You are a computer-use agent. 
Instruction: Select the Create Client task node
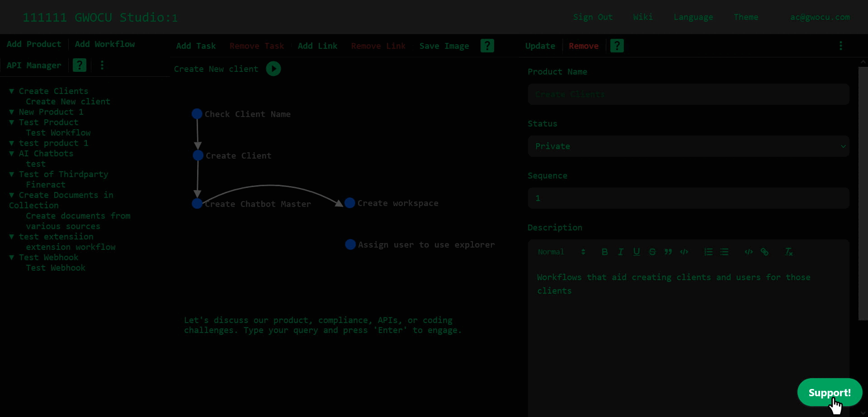198,155
